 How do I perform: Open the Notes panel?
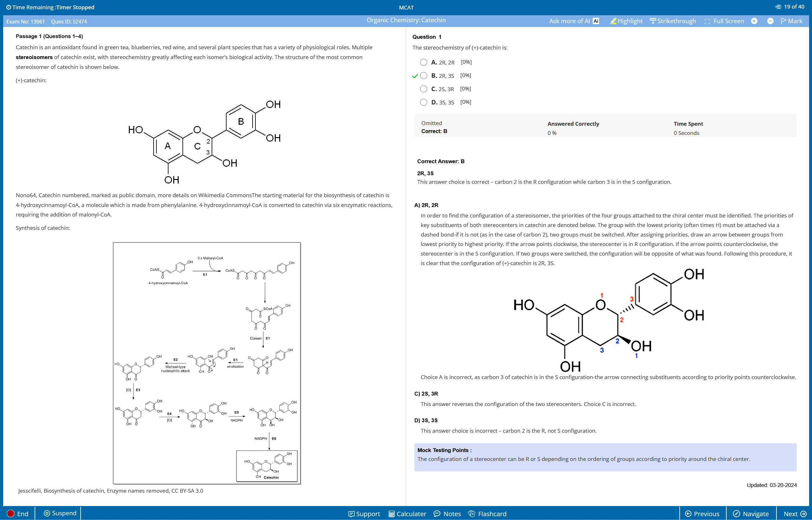pyautogui.click(x=447, y=514)
